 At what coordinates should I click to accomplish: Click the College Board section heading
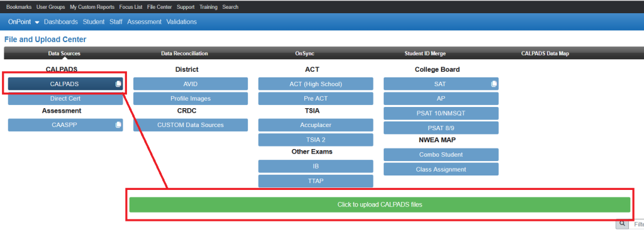(x=438, y=69)
